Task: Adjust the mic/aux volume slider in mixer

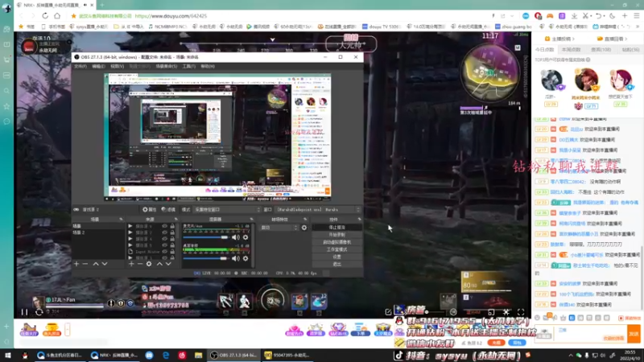Action: pyautogui.click(x=206, y=237)
